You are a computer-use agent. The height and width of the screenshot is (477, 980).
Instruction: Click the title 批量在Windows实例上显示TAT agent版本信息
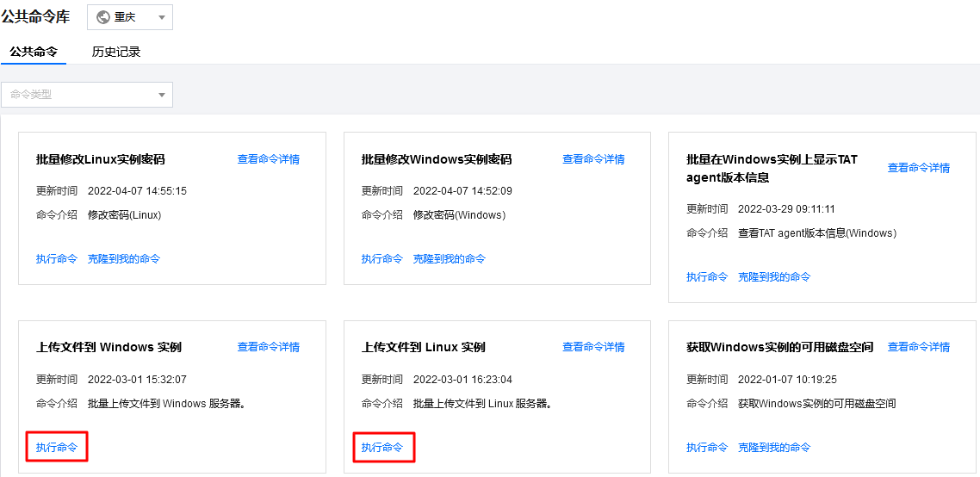(772, 169)
